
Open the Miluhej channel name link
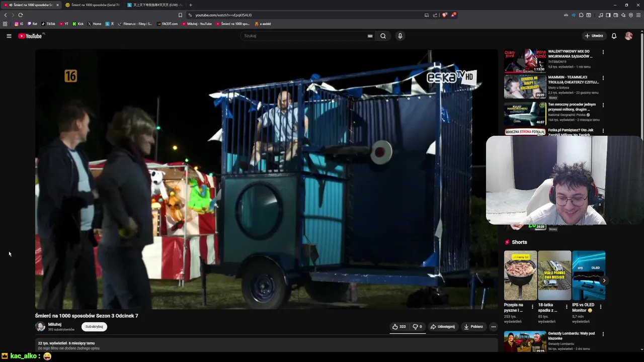55,324
